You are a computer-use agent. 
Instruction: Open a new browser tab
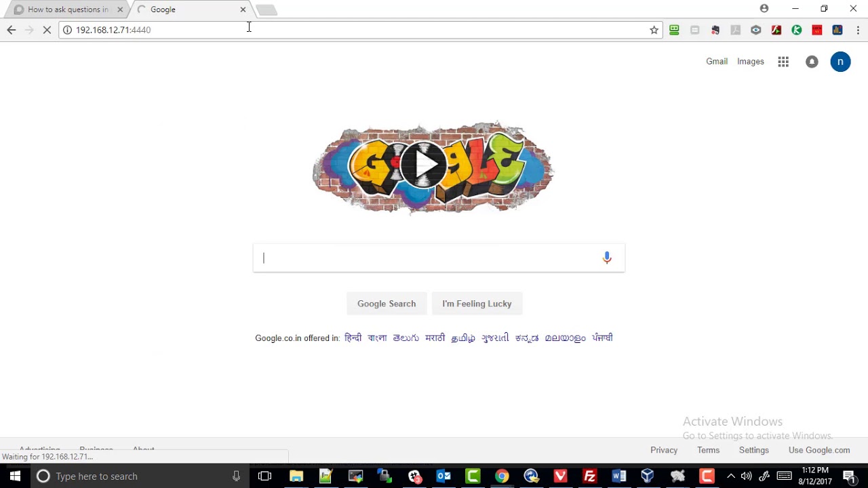[x=267, y=9]
